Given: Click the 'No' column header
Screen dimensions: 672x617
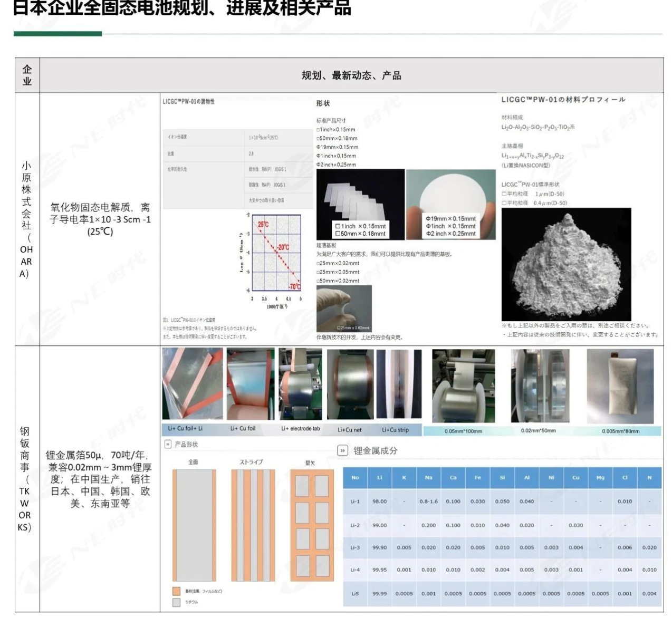Looking at the screenshot, I should tap(355, 478).
